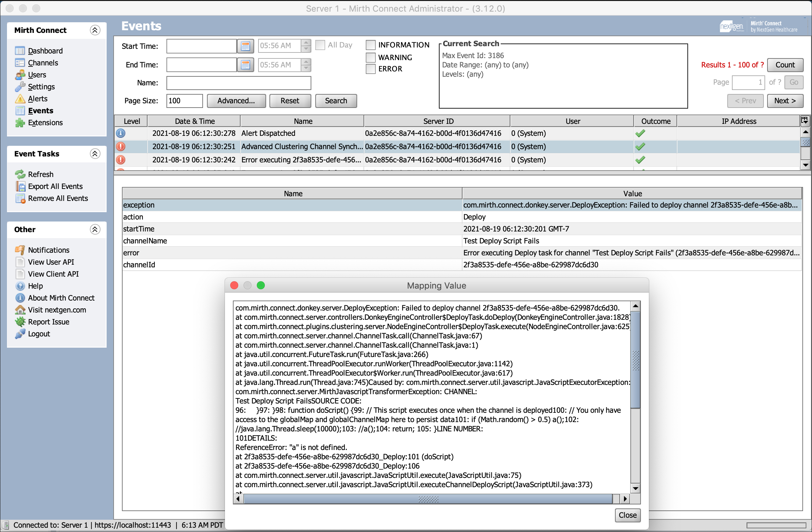Viewport: 812px width, 532px height.
Task: Click the Next > page button
Action: point(785,101)
